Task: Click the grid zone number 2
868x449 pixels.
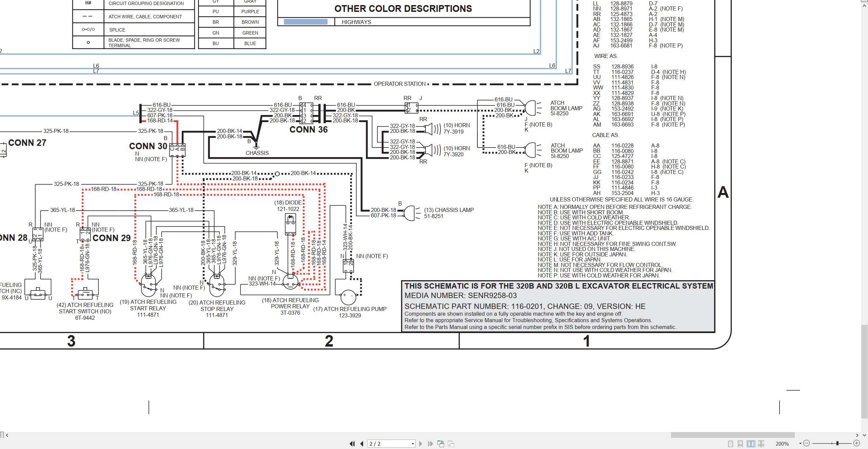Action: pos(329,341)
